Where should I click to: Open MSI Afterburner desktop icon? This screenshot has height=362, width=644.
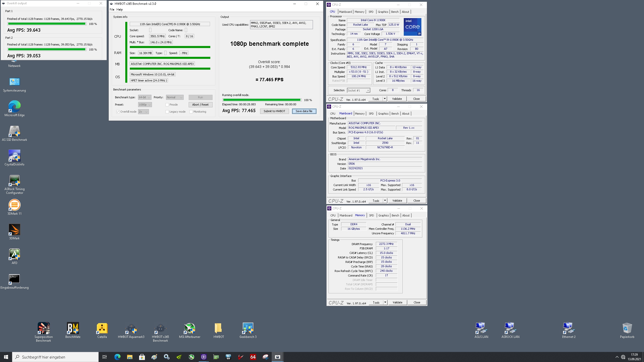tap(189, 330)
